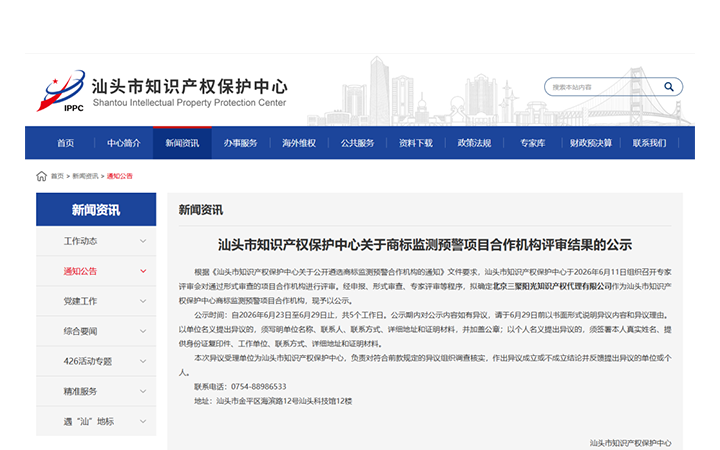The height and width of the screenshot is (450, 720).
Task: Click bold company name 北京三聚阳光知识产权代理有限公司
Action: tap(552, 286)
